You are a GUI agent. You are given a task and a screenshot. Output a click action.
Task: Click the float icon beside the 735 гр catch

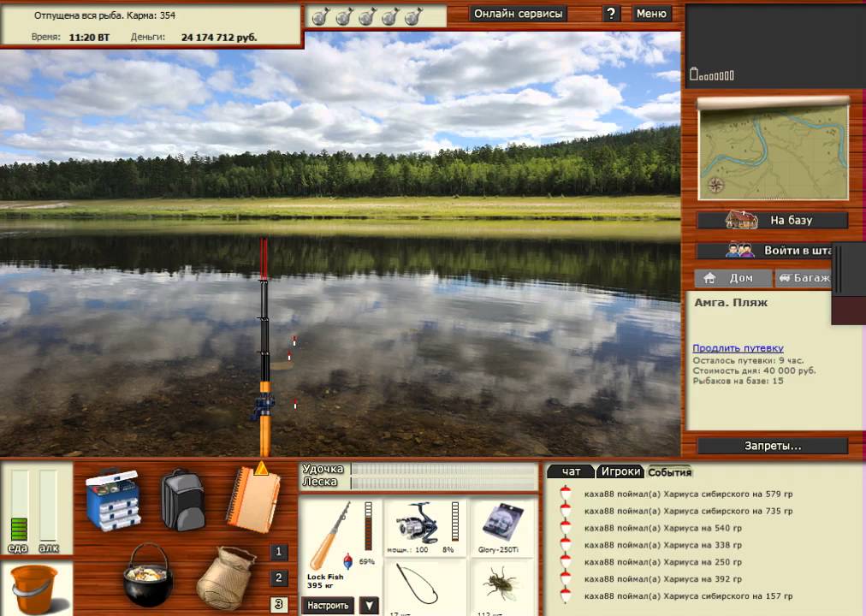(x=565, y=511)
